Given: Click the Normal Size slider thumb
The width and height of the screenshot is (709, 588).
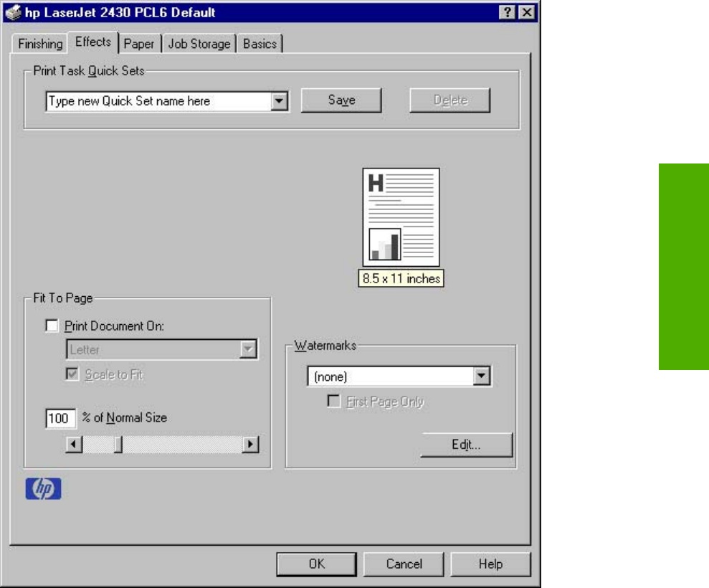Looking at the screenshot, I should coord(118,444).
